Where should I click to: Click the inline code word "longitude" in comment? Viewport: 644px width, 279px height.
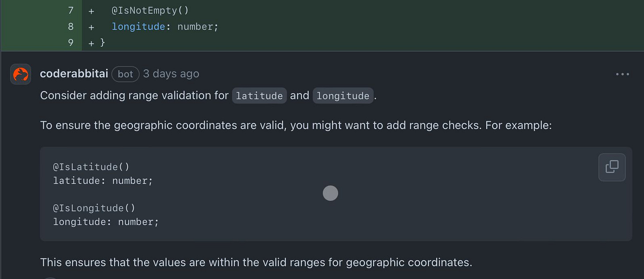click(x=343, y=96)
